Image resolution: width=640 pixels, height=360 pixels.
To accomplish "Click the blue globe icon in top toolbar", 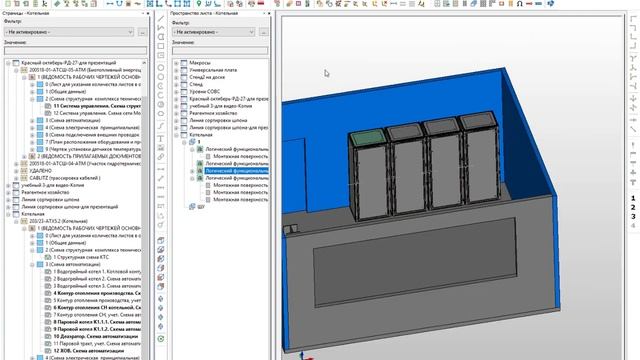I will tap(551, 4).
